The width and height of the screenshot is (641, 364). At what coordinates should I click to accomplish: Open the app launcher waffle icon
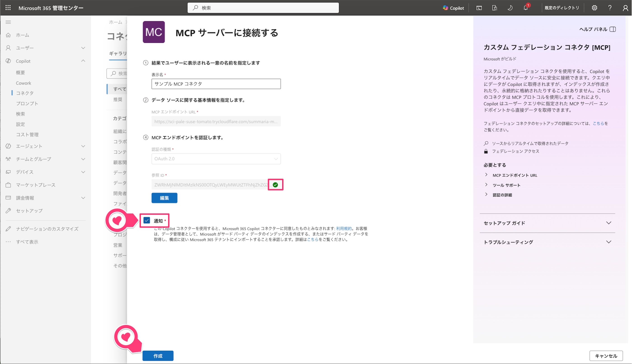[8, 8]
